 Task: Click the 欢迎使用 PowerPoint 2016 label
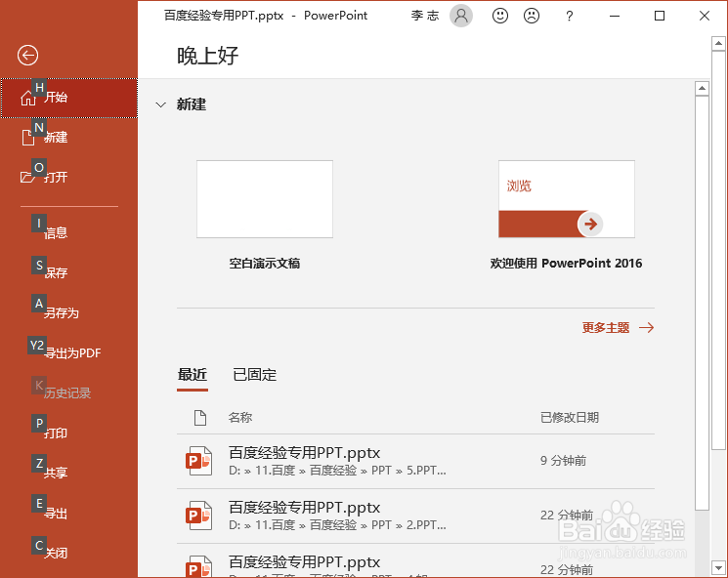[567, 264]
